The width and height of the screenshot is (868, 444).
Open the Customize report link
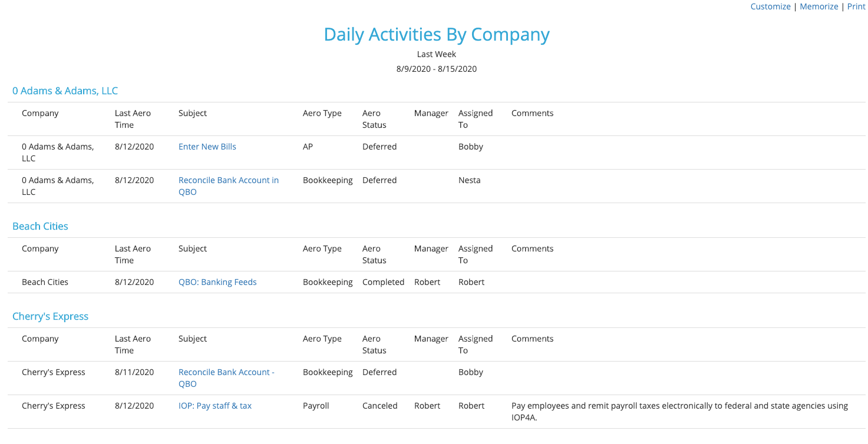pos(770,6)
